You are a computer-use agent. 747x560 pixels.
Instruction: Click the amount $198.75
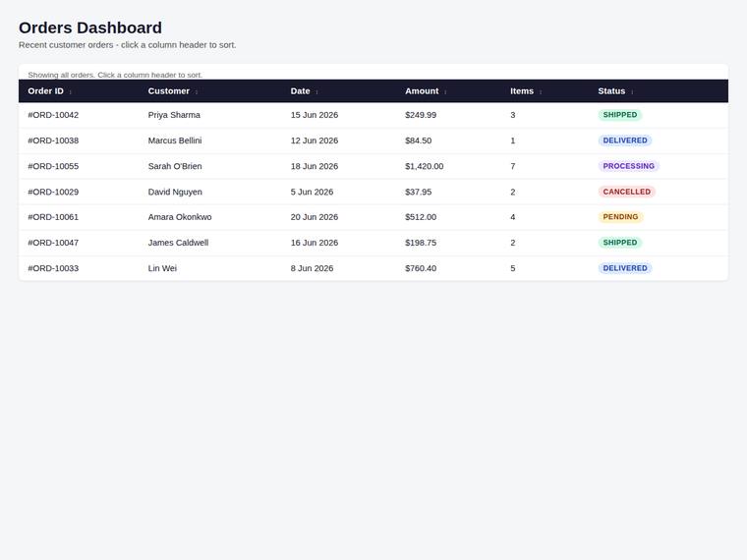click(x=421, y=243)
